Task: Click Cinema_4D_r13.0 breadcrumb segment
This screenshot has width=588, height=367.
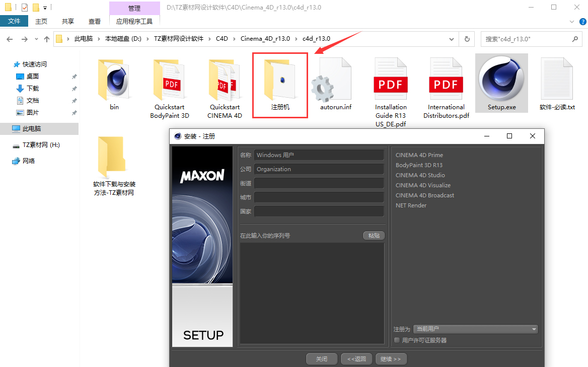Action: coord(265,39)
